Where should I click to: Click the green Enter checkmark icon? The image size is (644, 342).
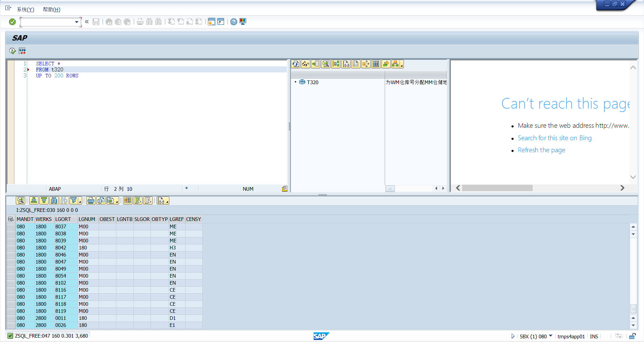tap(12, 22)
